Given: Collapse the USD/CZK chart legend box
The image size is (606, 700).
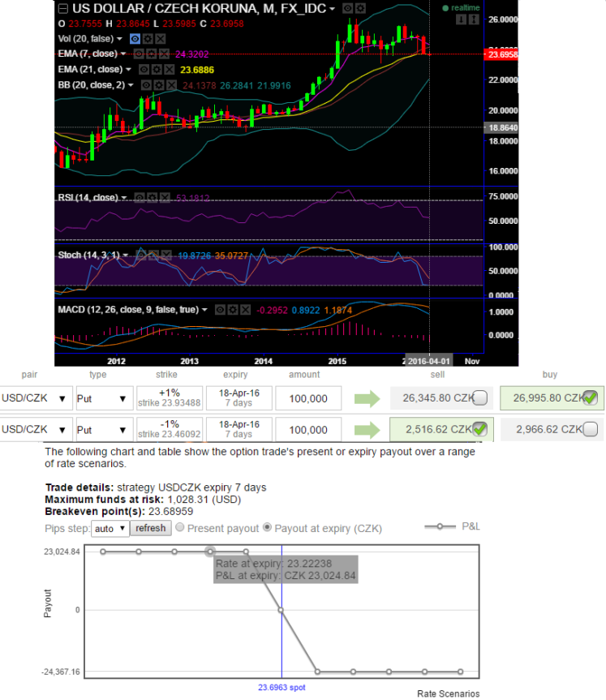Looking at the screenshot, I should pos(63,8).
